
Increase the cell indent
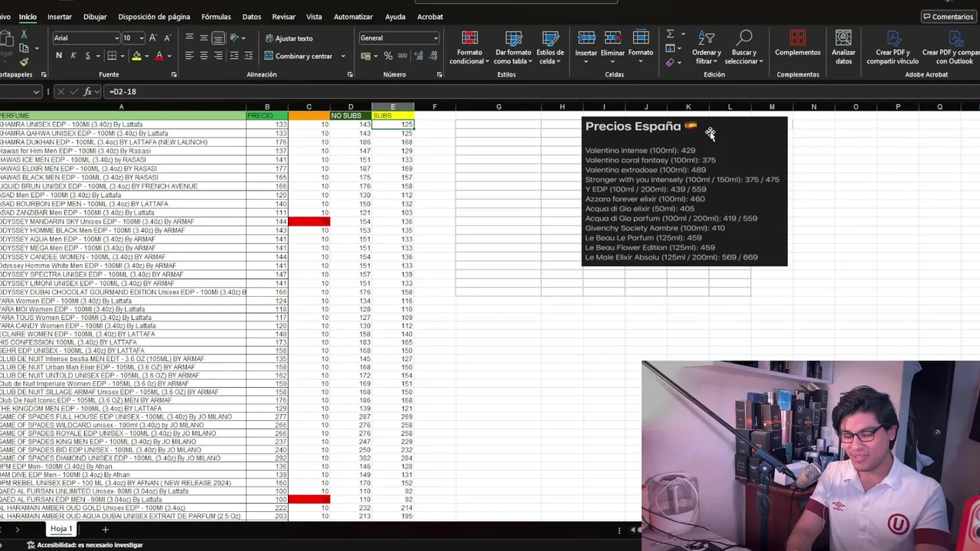[249, 56]
